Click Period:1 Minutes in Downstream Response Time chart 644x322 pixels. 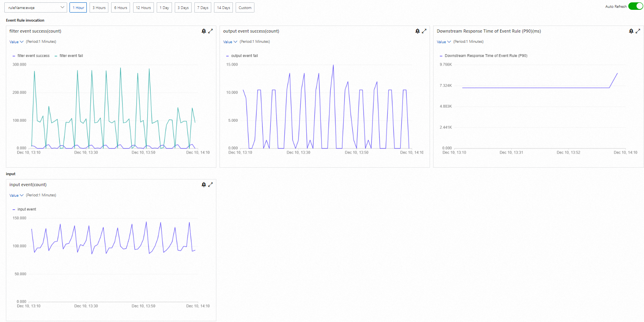pyautogui.click(x=468, y=42)
